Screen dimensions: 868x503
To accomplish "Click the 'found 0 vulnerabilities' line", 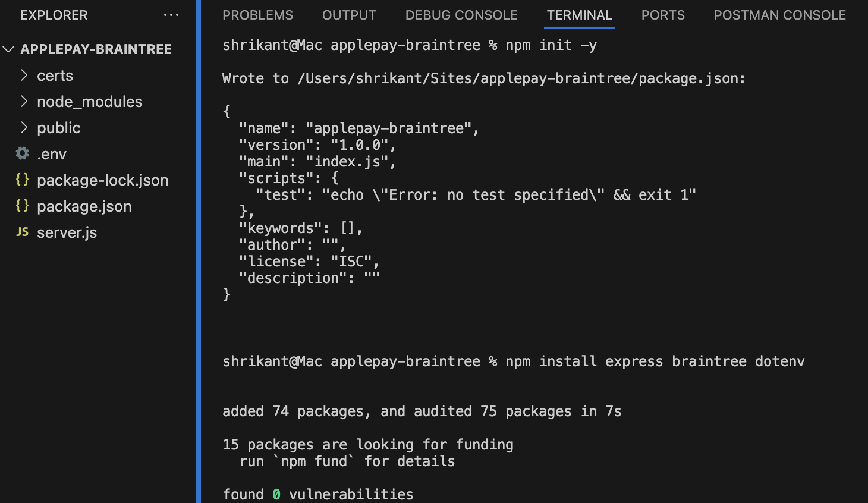I will pyautogui.click(x=318, y=494).
